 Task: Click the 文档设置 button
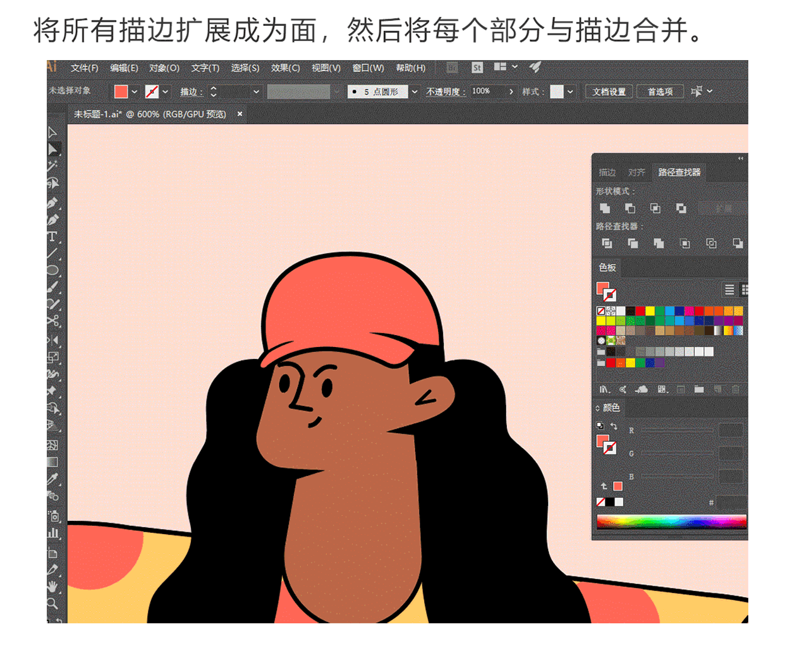click(609, 92)
